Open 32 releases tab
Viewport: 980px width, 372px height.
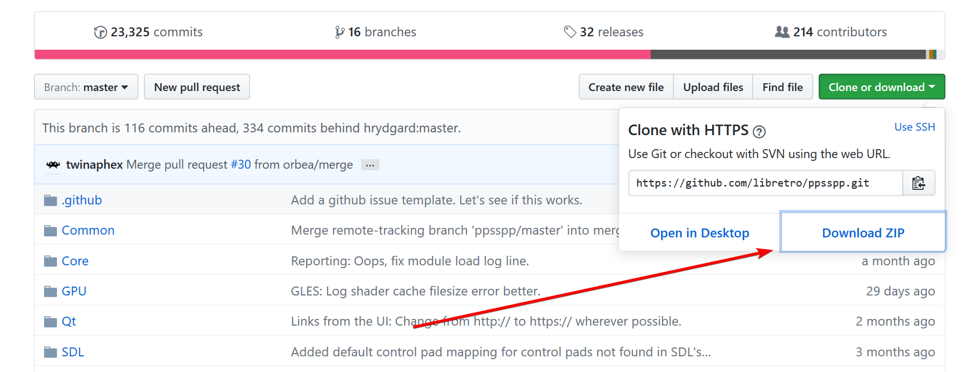coord(604,32)
